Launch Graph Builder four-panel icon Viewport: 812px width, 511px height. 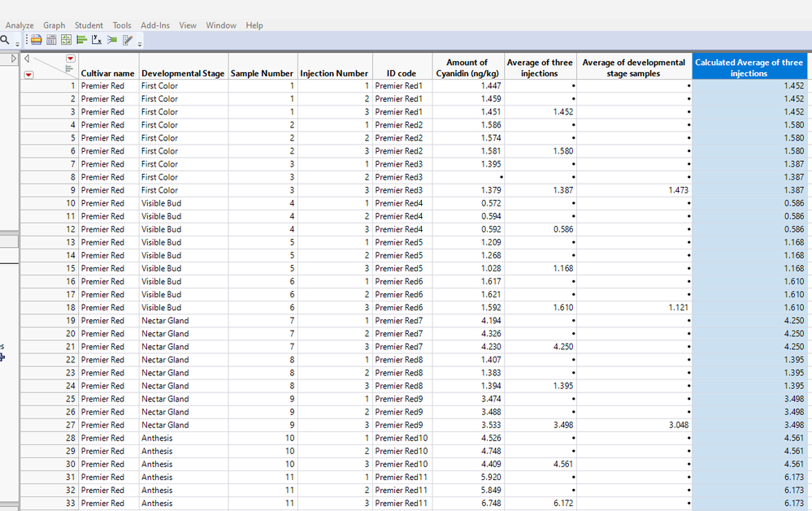pyautogui.click(x=67, y=39)
